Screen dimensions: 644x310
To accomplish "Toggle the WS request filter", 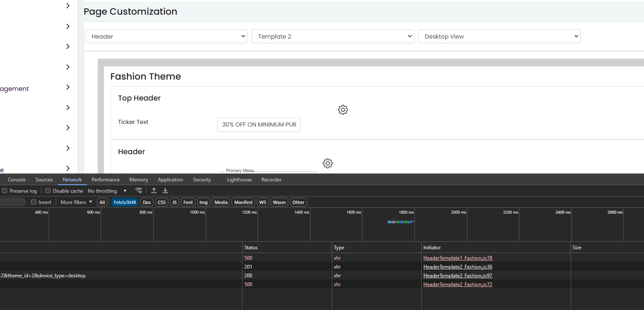I will 263,202.
